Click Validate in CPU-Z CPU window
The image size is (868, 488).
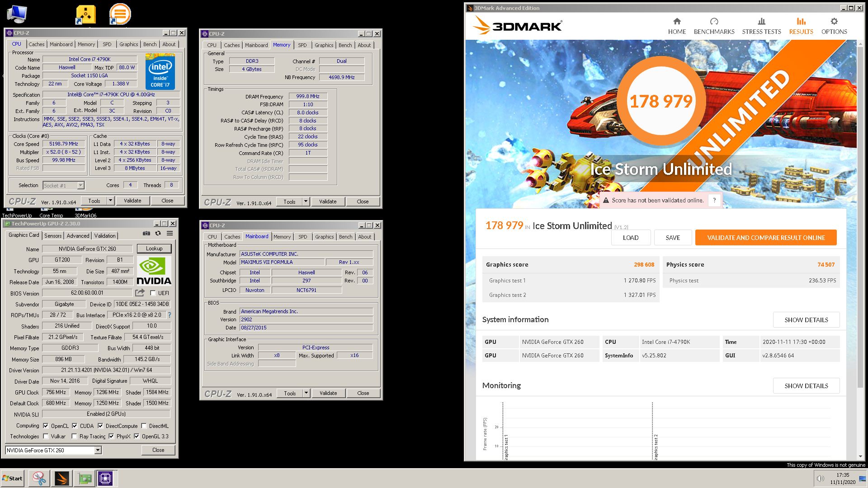click(x=132, y=201)
